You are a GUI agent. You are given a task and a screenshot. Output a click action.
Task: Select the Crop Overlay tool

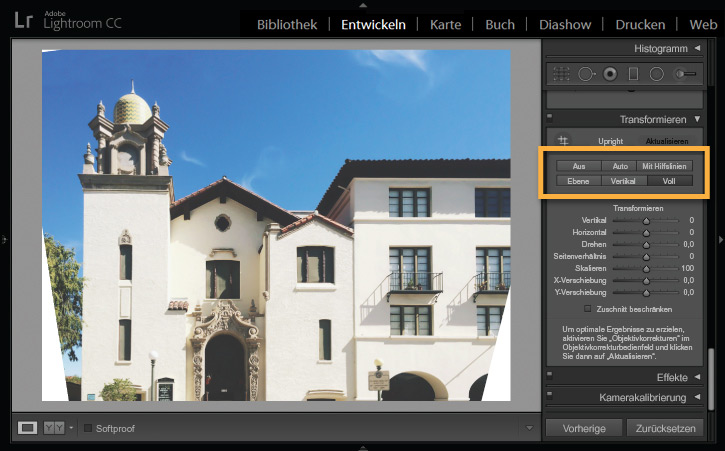561,74
